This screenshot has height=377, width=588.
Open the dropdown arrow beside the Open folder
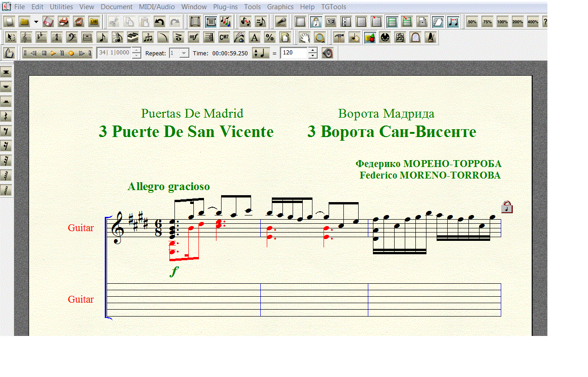[x=36, y=22]
